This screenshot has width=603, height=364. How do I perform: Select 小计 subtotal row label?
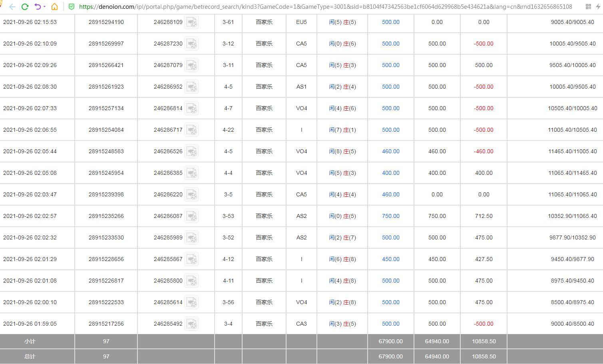(x=30, y=342)
